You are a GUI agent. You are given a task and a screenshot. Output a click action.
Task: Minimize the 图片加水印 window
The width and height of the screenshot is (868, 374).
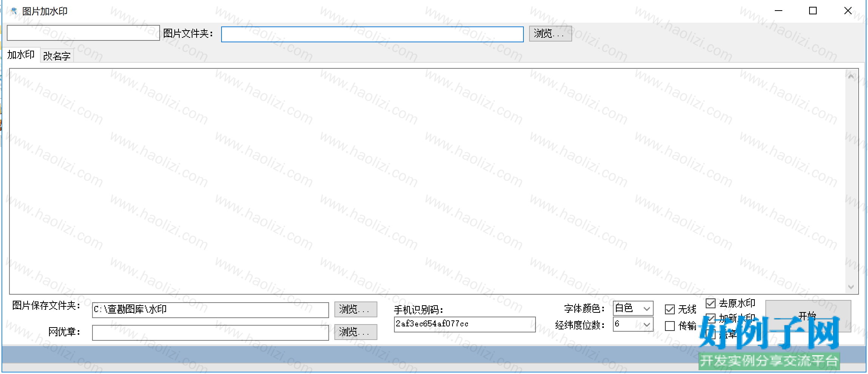(779, 11)
